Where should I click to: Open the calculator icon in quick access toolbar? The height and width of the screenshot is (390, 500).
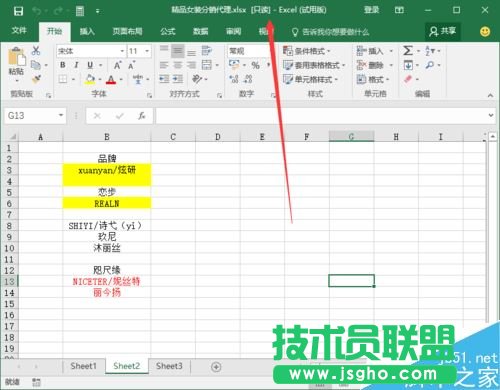pos(80,12)
